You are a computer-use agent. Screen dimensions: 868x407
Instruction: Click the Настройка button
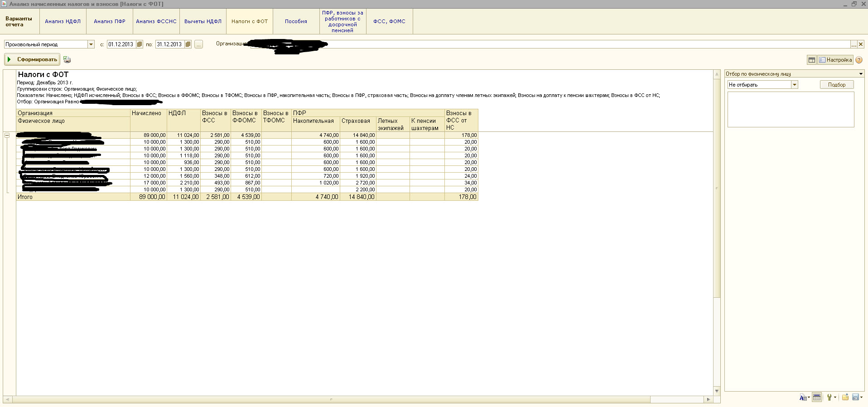(x=835, y=60)
